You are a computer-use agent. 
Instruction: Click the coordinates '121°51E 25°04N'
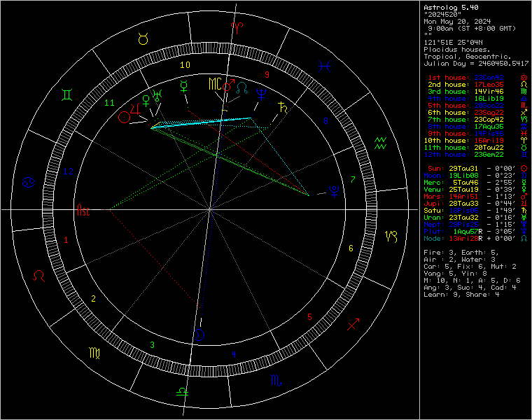tap(453, 43)
